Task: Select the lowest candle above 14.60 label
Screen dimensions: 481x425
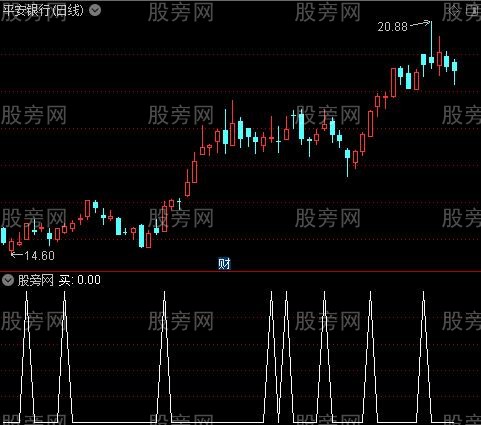Action: coord(12,246)
